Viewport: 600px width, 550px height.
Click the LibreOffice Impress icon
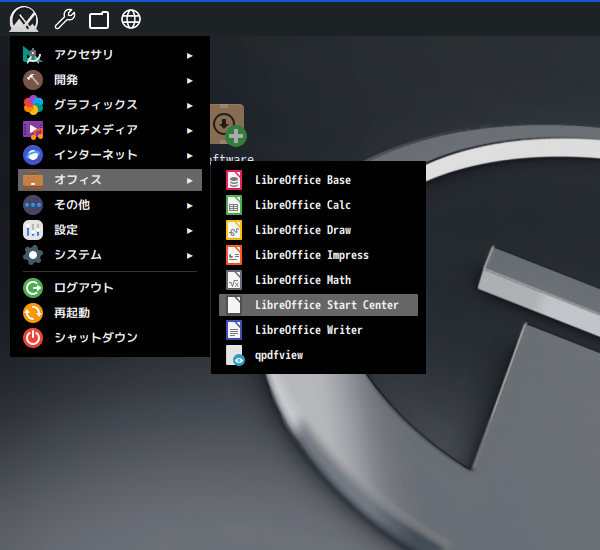tap(234, 255)
